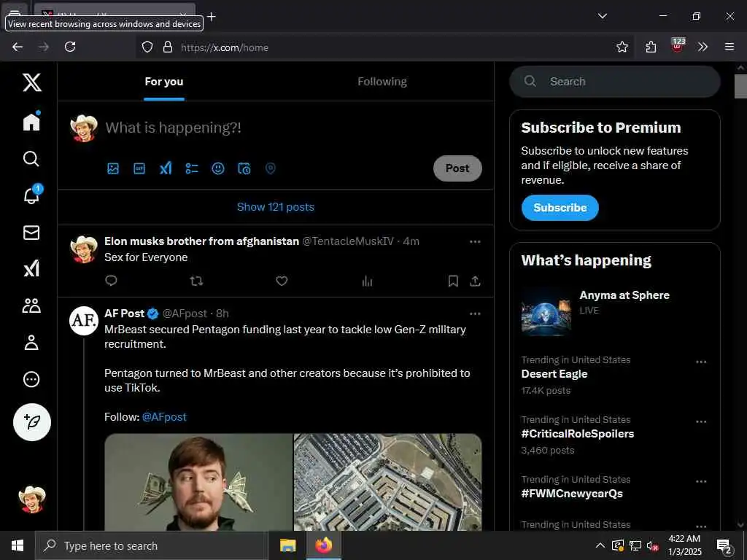Click the Post button
Screen dimensions: 747x560
[x=457, y=168]
